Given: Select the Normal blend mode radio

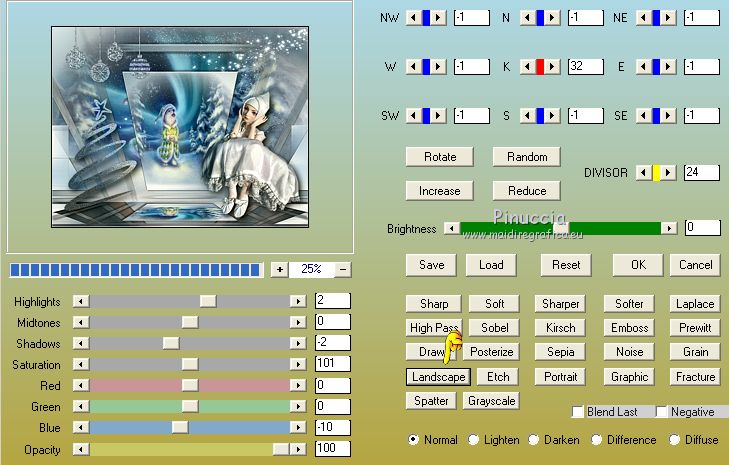Looking at the screenshot, I should coord(413,439).
